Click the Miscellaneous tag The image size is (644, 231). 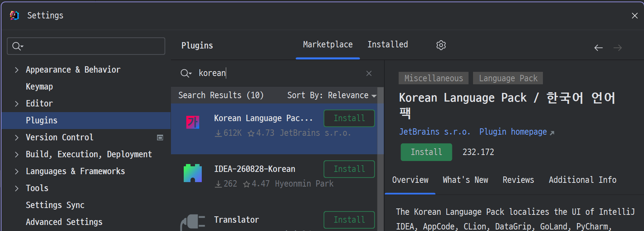(434, 78)
